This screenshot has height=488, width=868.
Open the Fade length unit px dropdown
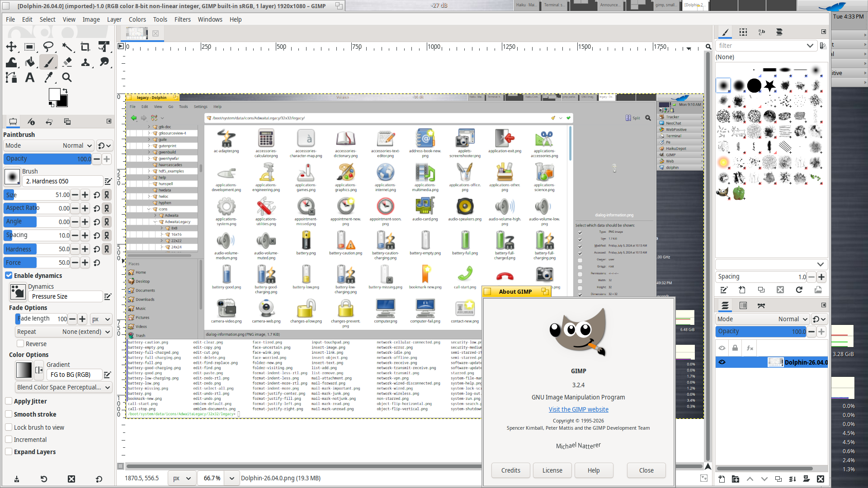(x=101, y=319)
